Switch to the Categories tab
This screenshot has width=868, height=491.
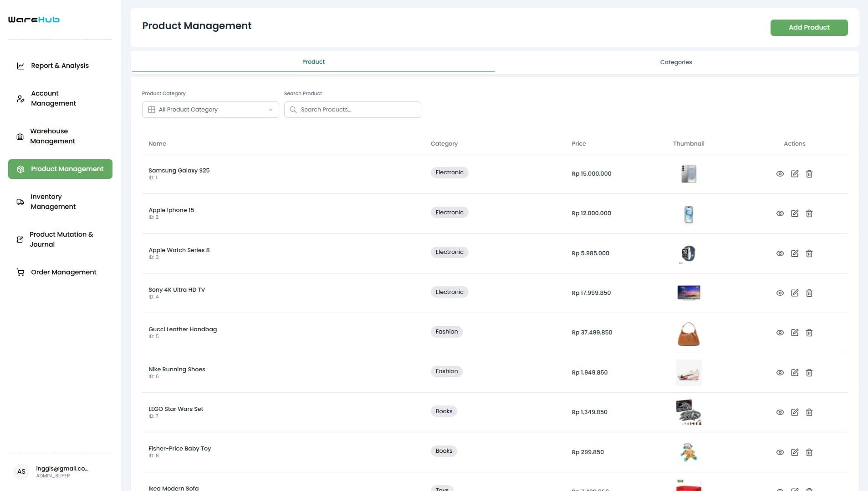point(676,62)
